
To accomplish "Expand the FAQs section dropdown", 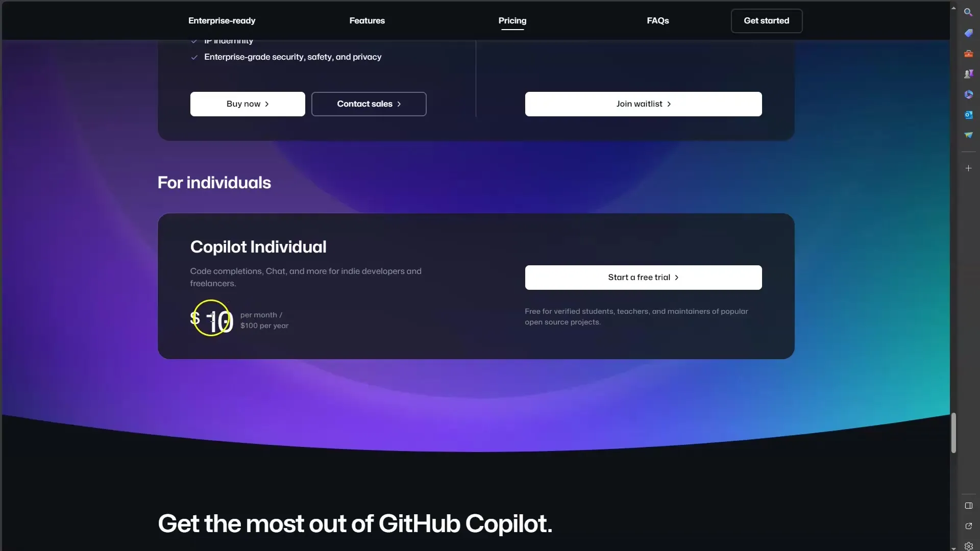I will point(657,20).
